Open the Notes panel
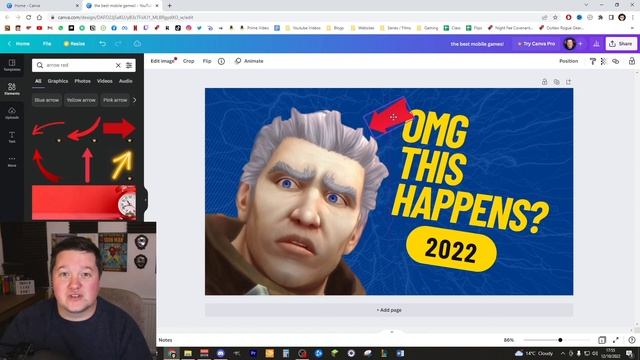The image size is (640, 360). pyautogui.click(x=165, y=340)
